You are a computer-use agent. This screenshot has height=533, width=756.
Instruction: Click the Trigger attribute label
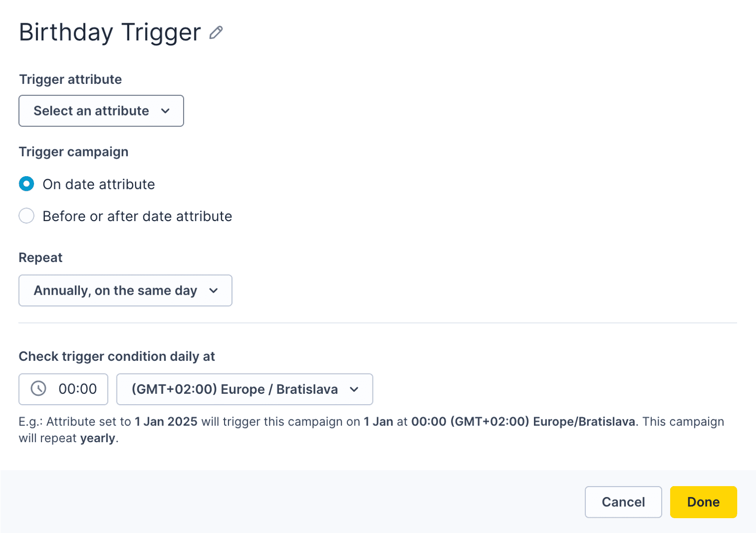[x=70, y=79]
